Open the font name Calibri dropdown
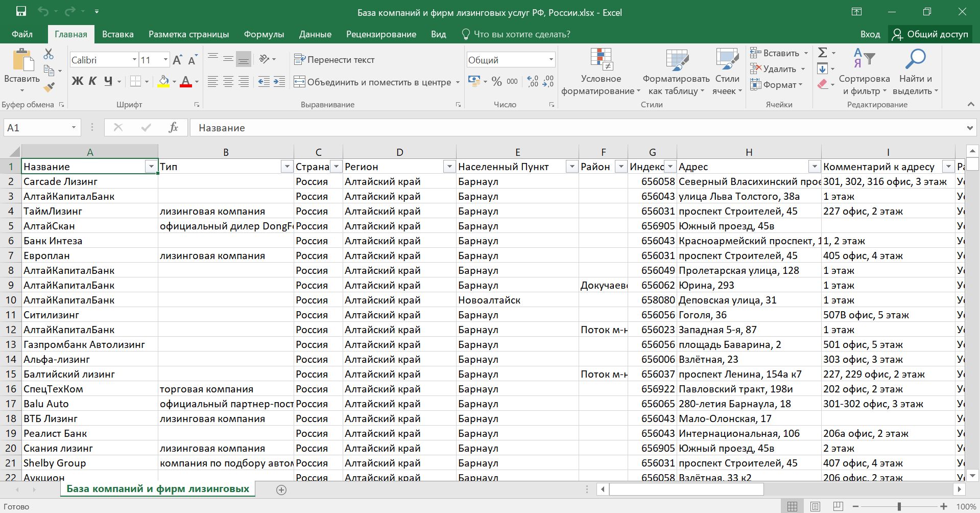980x513 pixels. pos(134,60)
